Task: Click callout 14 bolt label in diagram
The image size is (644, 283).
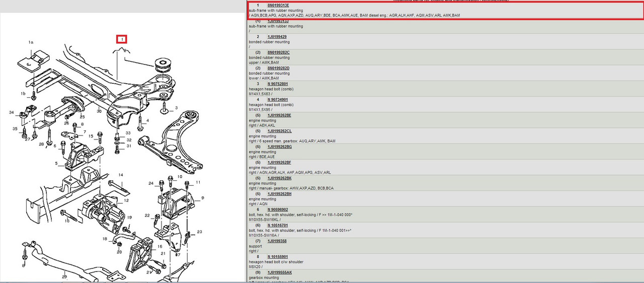Action: click(x=121, y=175)
